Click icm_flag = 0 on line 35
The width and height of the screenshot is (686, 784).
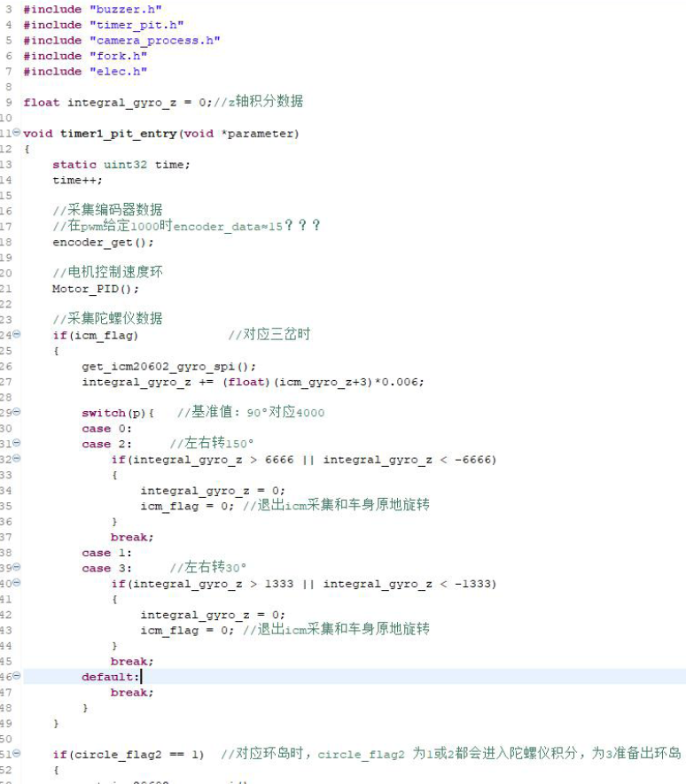[187, 506]
